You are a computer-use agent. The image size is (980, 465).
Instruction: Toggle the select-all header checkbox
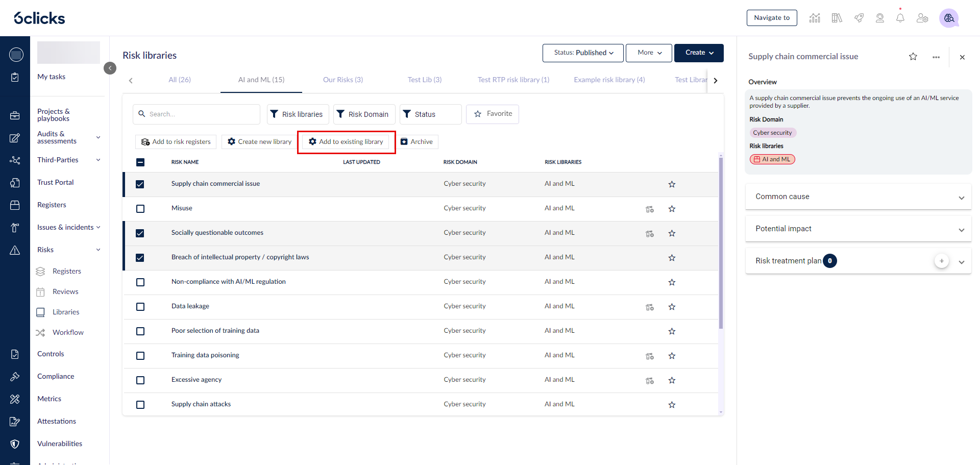pos(140,162)
